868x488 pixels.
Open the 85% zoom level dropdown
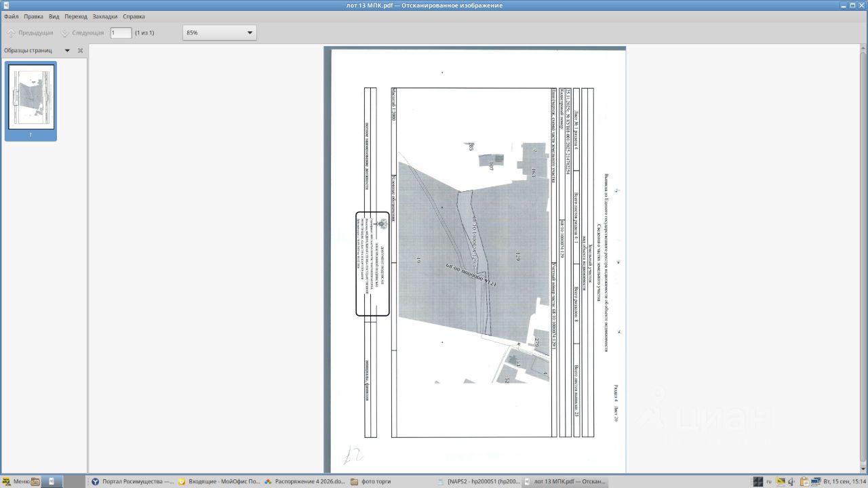click(x=220, y=33)
